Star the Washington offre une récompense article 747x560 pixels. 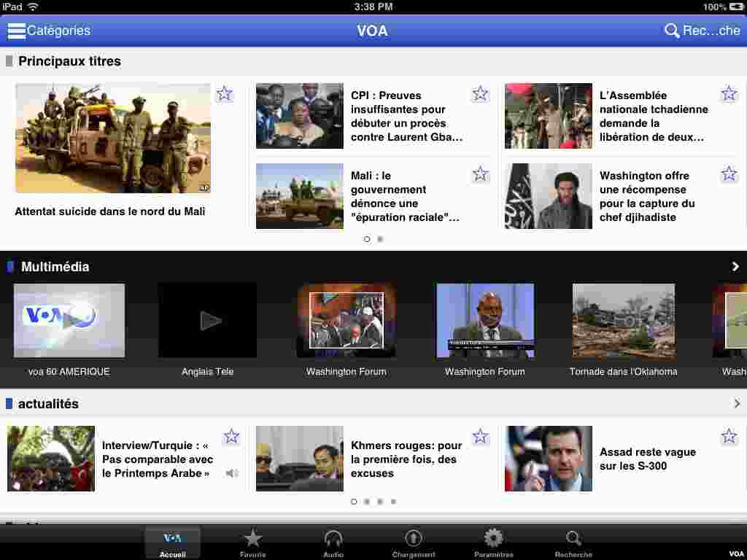[729, 174]
